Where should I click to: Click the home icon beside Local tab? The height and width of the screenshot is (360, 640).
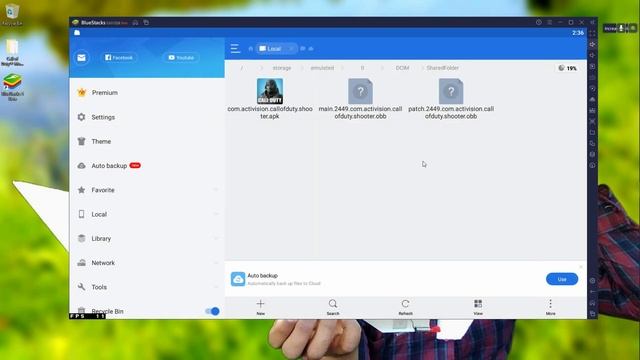251,49
